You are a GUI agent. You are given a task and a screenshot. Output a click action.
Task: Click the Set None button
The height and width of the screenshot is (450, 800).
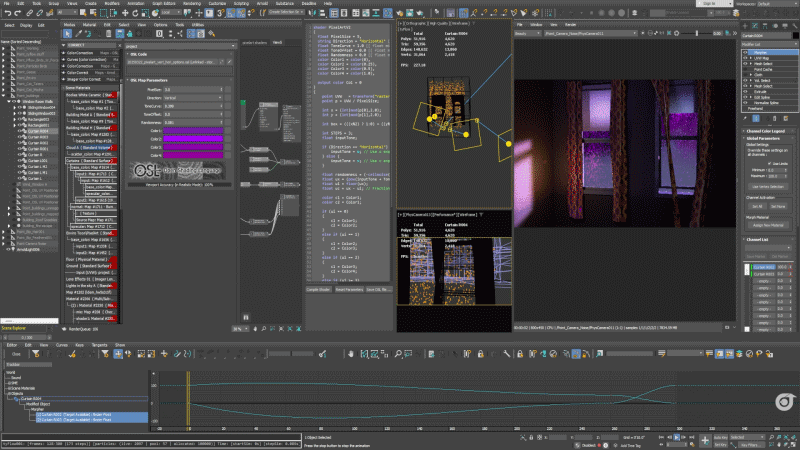click(x=778, y=207)
